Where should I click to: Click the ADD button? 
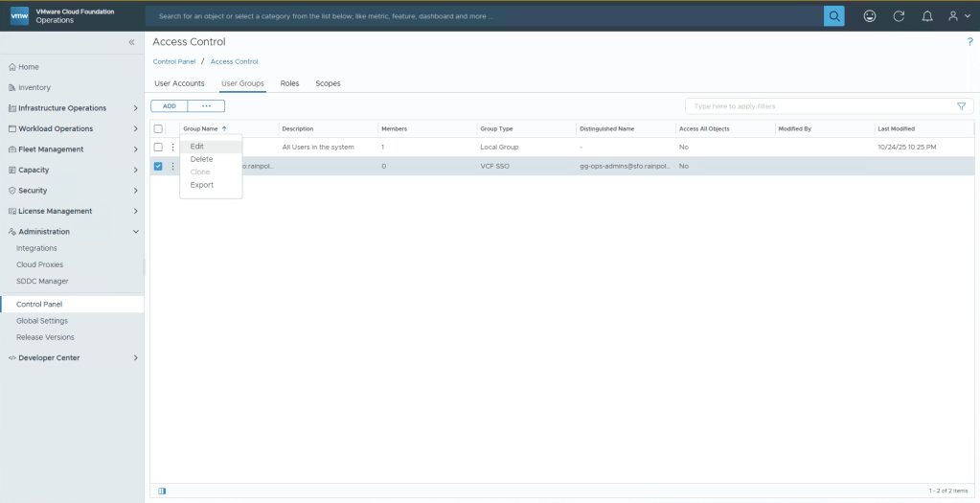coord(170,105)
